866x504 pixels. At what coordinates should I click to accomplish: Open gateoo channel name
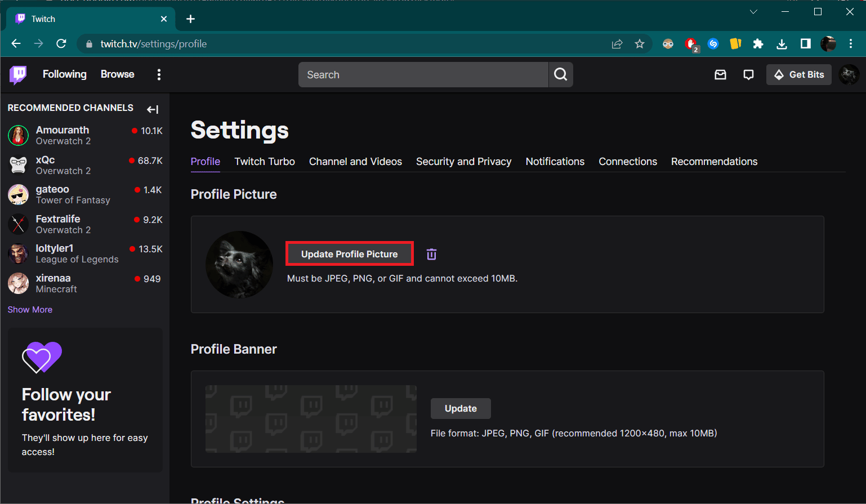(x=52, y=189)
